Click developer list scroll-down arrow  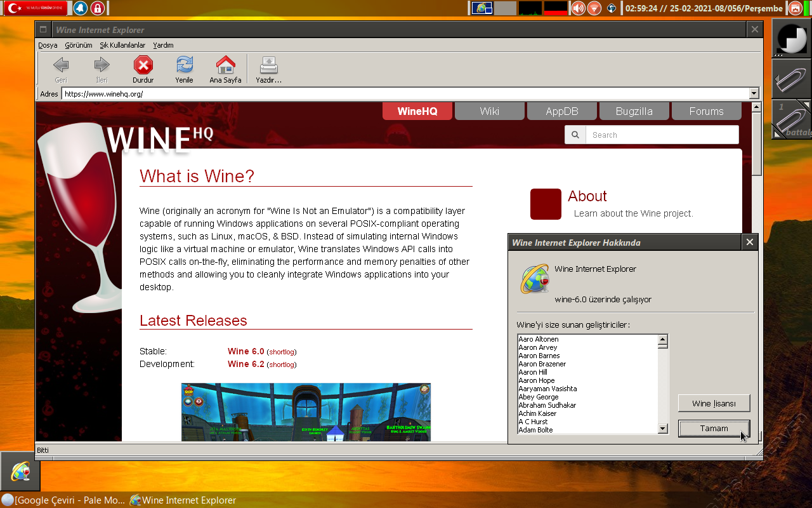[663, 429]
